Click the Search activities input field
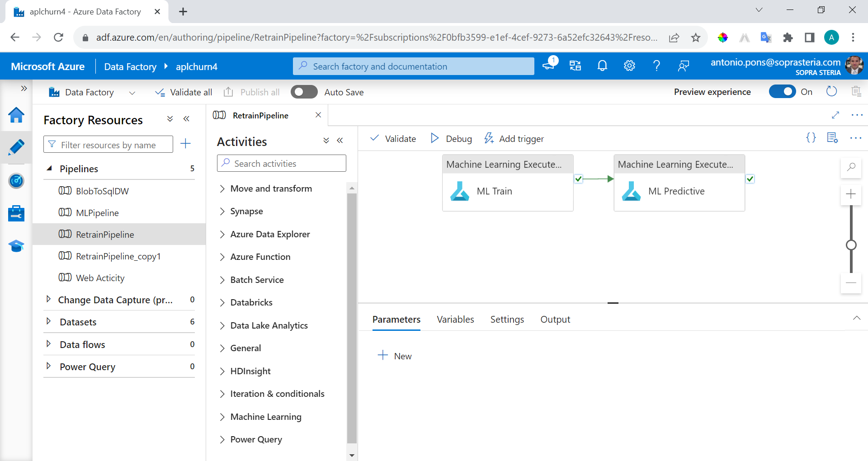 [281, 163]
